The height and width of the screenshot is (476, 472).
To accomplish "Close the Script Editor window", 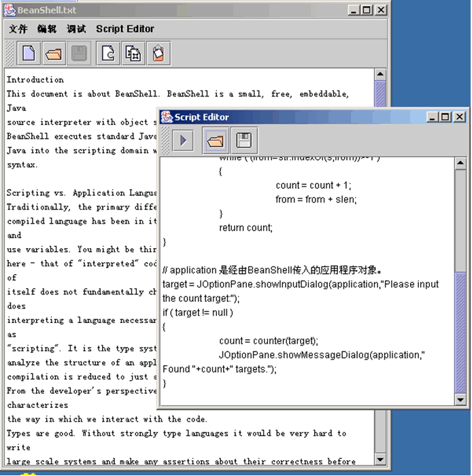I will [460, 117].
